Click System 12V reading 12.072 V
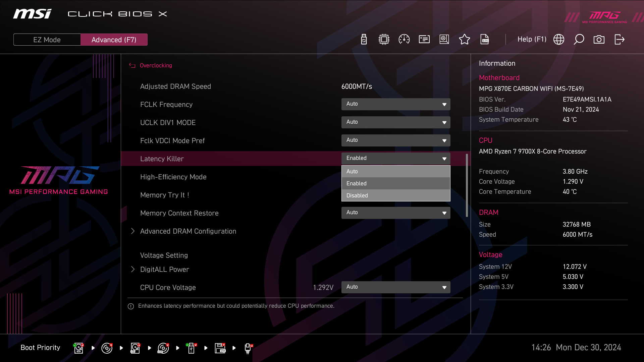The height and width of the screenshot is (362, 644). [x=575, y=267]
